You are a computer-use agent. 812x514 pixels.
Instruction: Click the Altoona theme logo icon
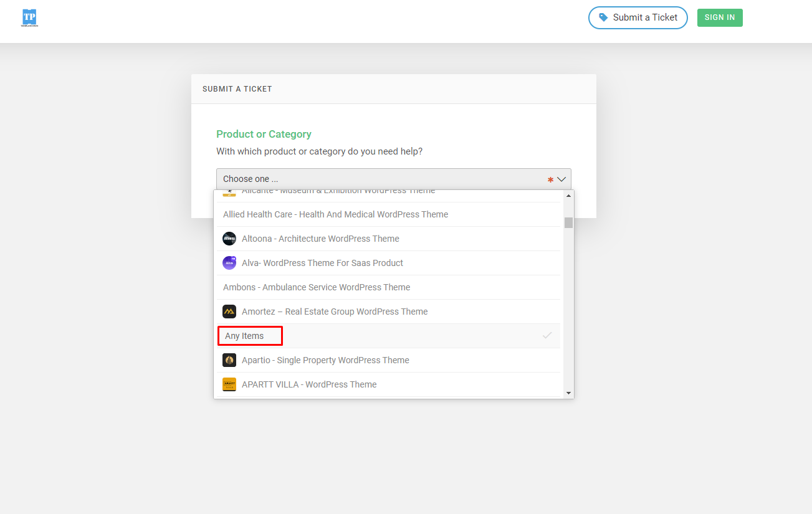point(229,239)
